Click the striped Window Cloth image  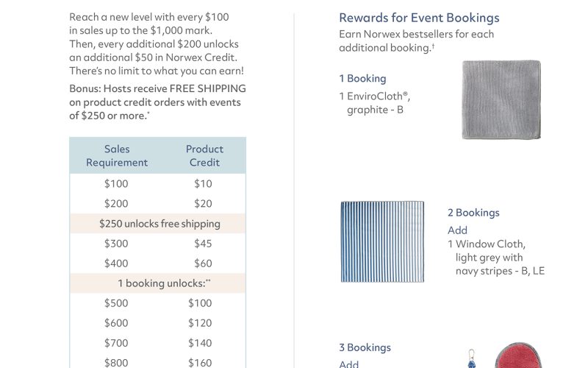click(382, 241)
